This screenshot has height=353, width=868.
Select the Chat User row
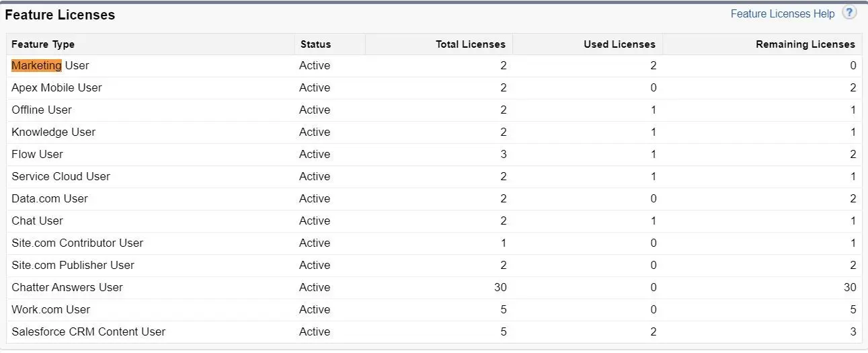(x=434, y=221)
